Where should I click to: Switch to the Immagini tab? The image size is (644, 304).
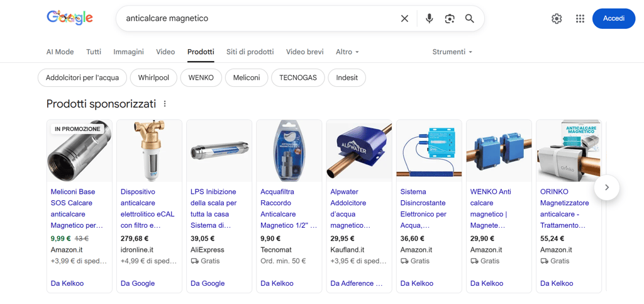pos(128,52)
